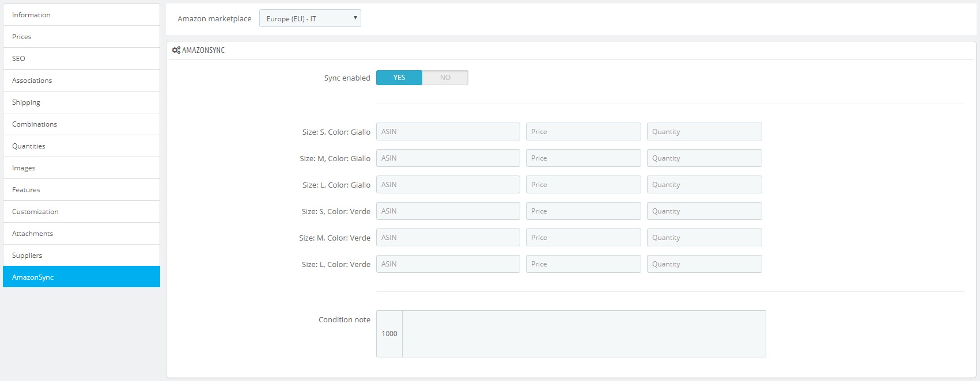Click the AMAZONSYNC panel title text
The image size is (980, 381).
point(203,50)
